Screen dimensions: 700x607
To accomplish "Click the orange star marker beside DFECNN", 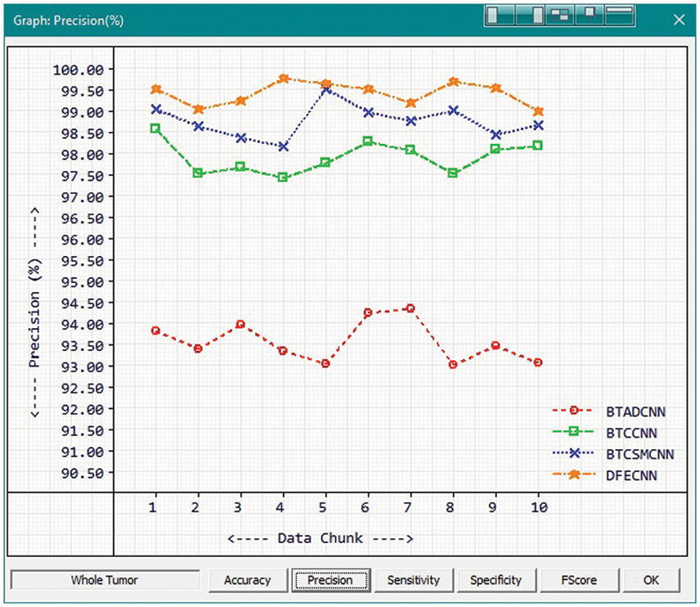I will pyautogui.click(x=574, y=474).
